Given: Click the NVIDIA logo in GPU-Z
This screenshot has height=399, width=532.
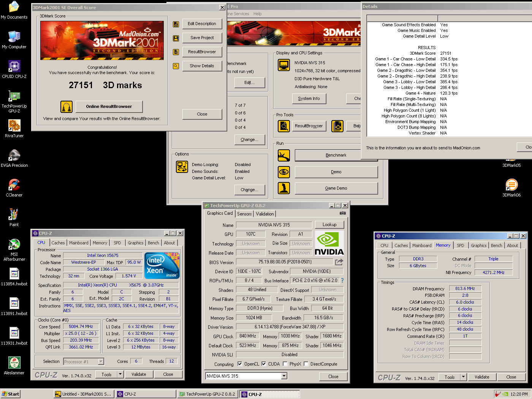Looking at the screenshot, I should tap(329, 244).
